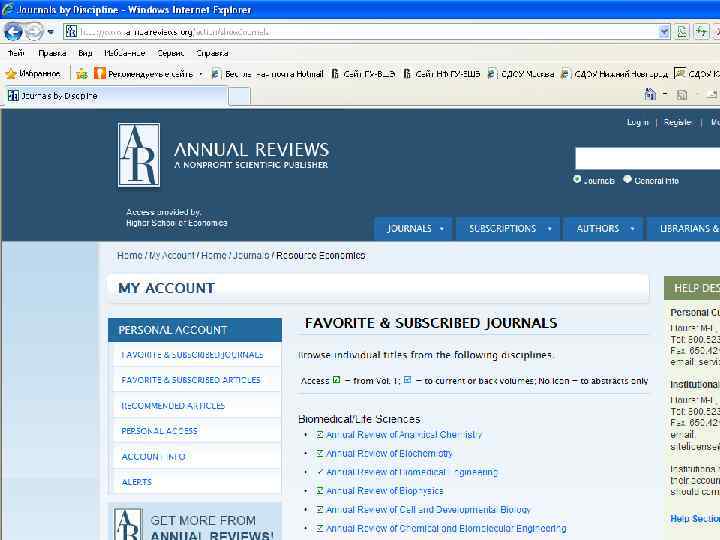The height and width of the screenshot is (540, 720).
Task: Click the compatibility view icon next to address bar
Action: (682, 32)
